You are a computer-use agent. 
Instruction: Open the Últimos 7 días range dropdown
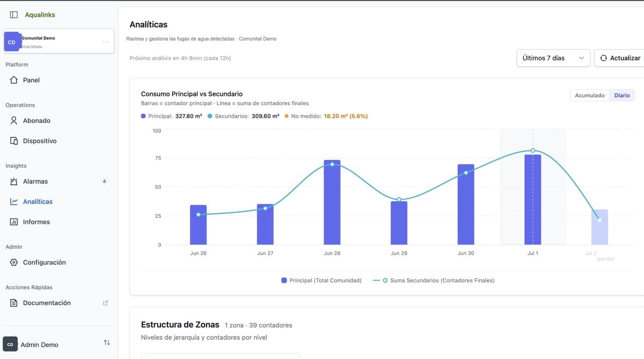tap(553, 58)
